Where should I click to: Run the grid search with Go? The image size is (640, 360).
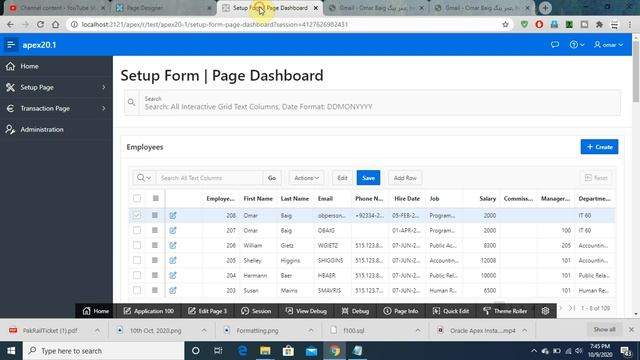pos(272,178)
